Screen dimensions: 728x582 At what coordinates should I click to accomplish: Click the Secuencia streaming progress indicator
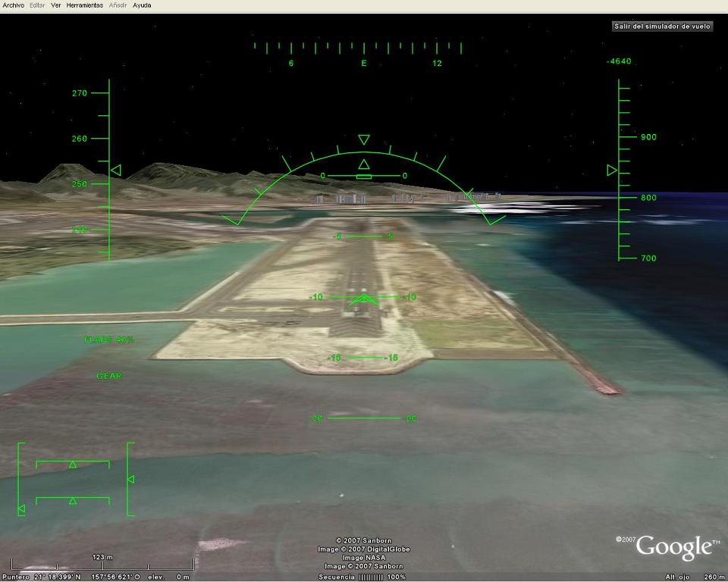(371, 577)
